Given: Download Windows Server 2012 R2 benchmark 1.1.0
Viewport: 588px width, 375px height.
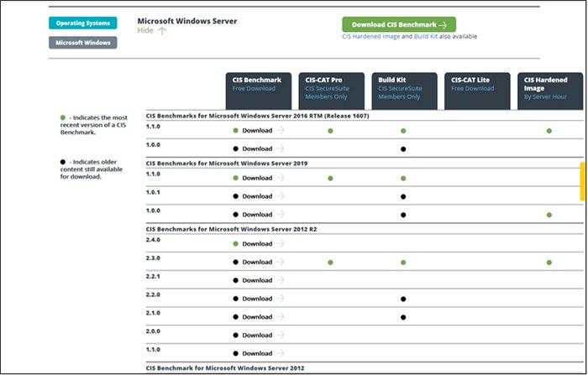Looking at the screenshot, I should pyautogui.click(x=257, y=353).
